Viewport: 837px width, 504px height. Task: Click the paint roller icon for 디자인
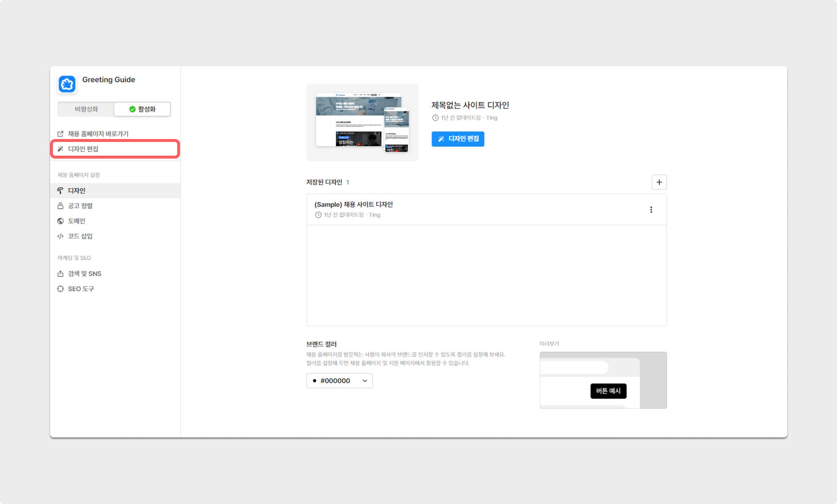click(61, 190)
